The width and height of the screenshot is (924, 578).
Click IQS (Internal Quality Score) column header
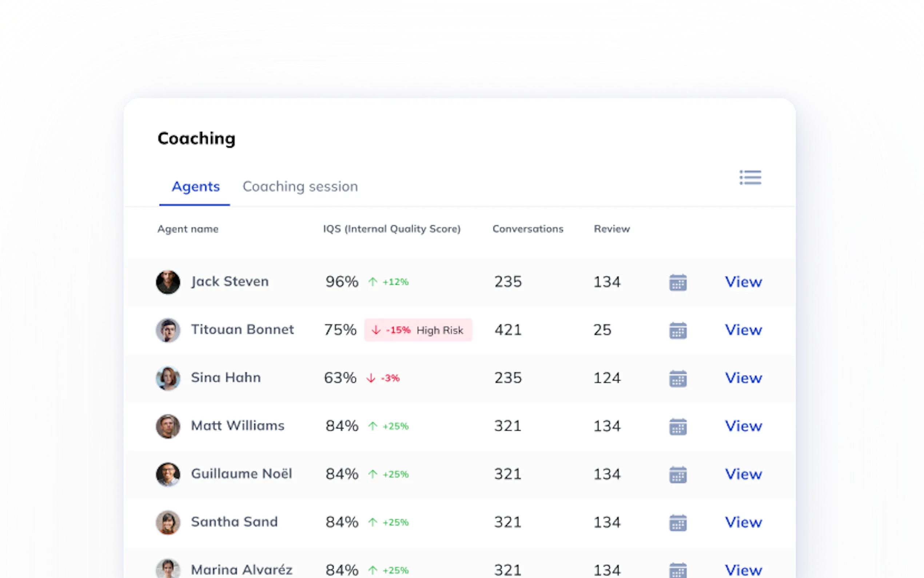click(x=391, y=229)
